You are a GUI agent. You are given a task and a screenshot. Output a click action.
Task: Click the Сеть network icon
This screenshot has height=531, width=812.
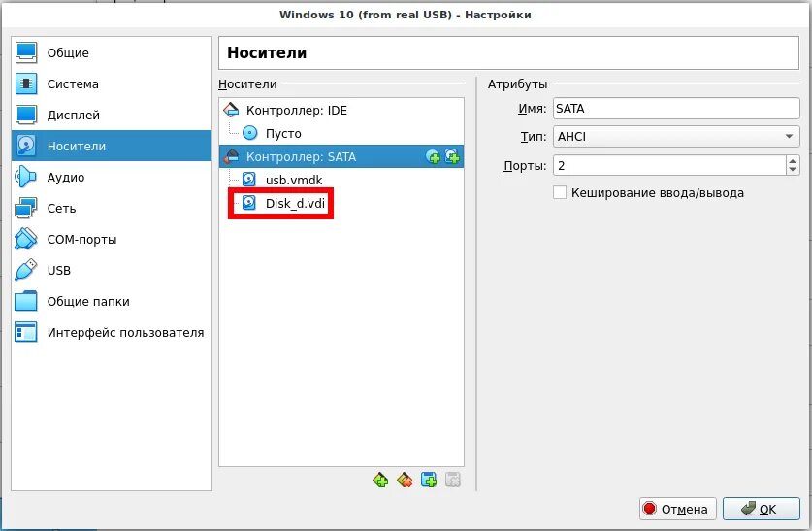[x=26, y=209]
